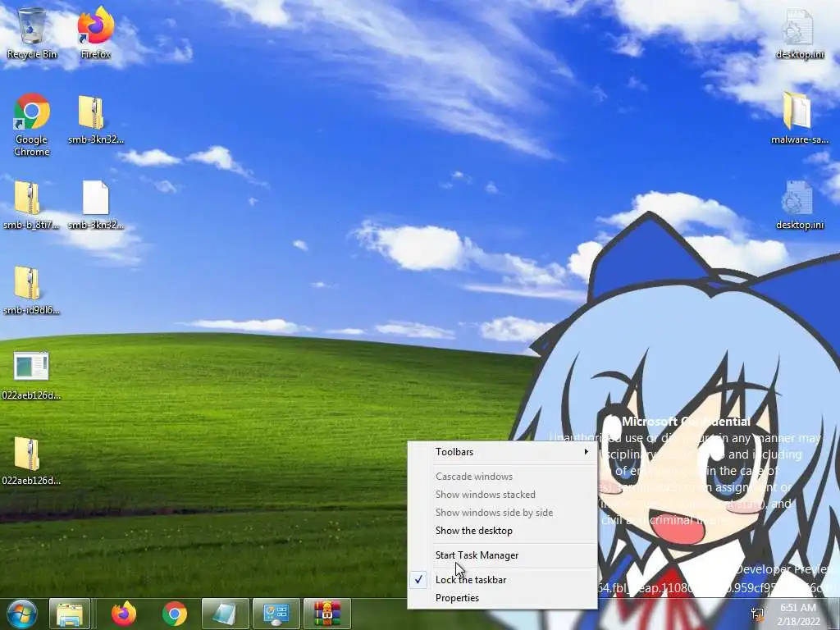Choose Show windows side by side

pos(503,513)
